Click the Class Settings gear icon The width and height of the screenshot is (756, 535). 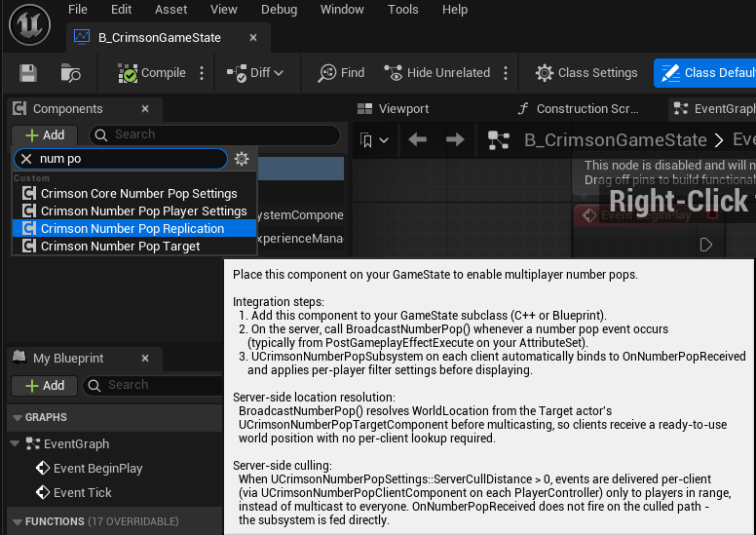coord(545,73)
